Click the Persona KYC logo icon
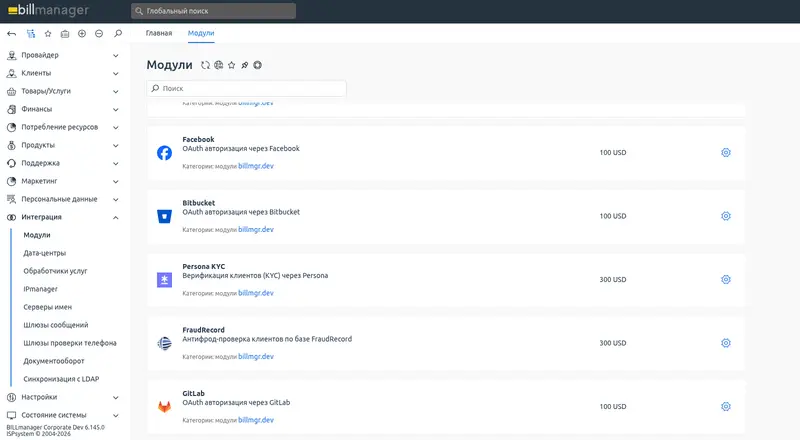800x440 pixels. 164,280
